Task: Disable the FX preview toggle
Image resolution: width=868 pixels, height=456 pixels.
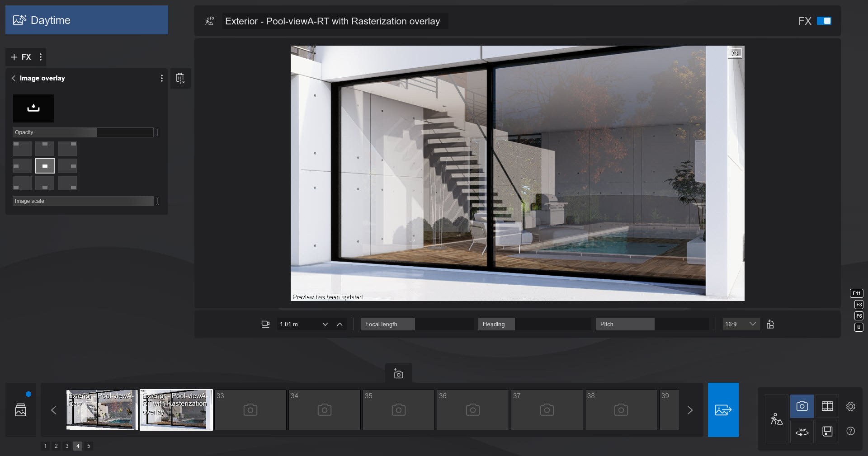Action: pos(824,21)
